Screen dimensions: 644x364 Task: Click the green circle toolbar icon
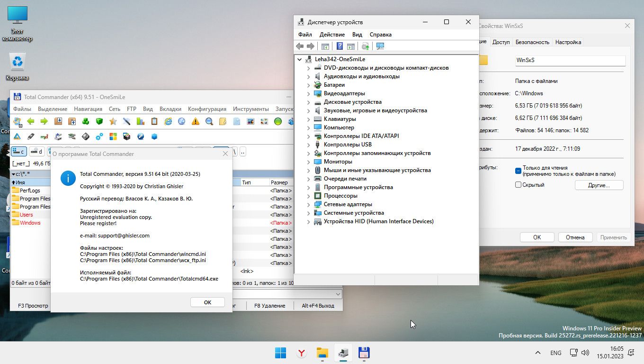click(x=278, y=121)
